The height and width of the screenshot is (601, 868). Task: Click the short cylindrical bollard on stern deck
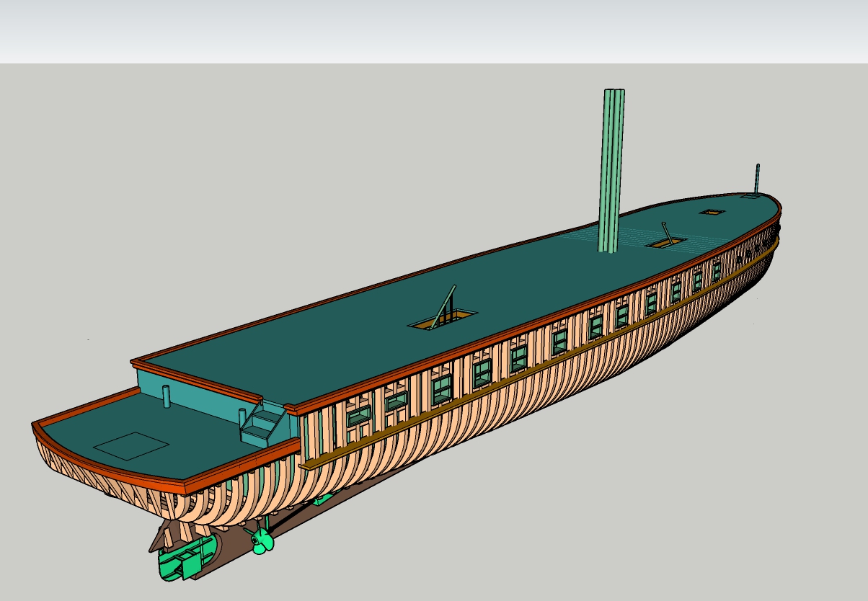click(x=167, y=396)
